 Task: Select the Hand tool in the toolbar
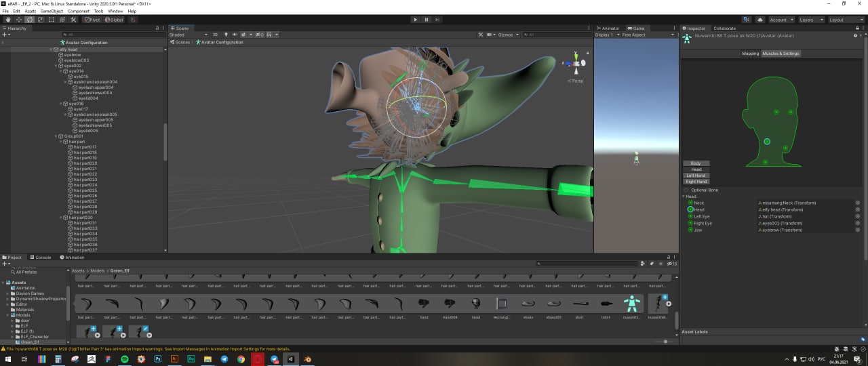[8, 20]
